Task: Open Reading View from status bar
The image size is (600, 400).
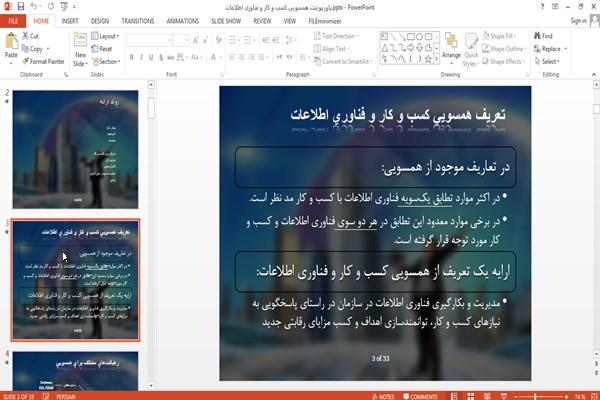Action: click(x=487, y=396)
